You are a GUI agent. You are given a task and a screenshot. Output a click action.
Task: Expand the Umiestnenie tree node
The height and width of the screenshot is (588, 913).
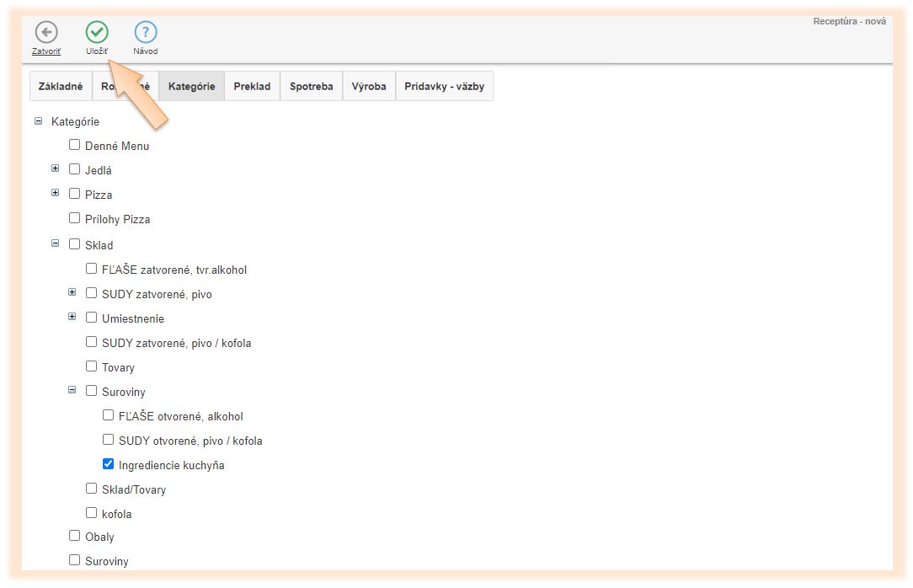point(72,318)
